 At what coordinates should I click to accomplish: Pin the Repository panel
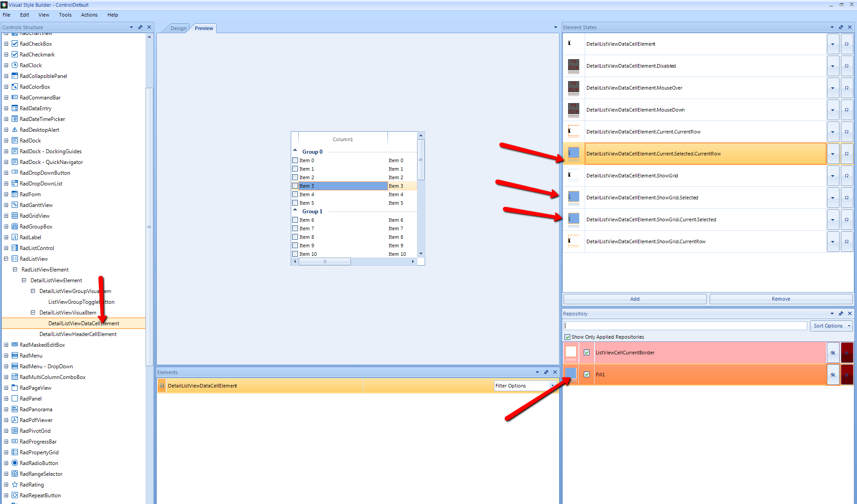tap(841, 314)
